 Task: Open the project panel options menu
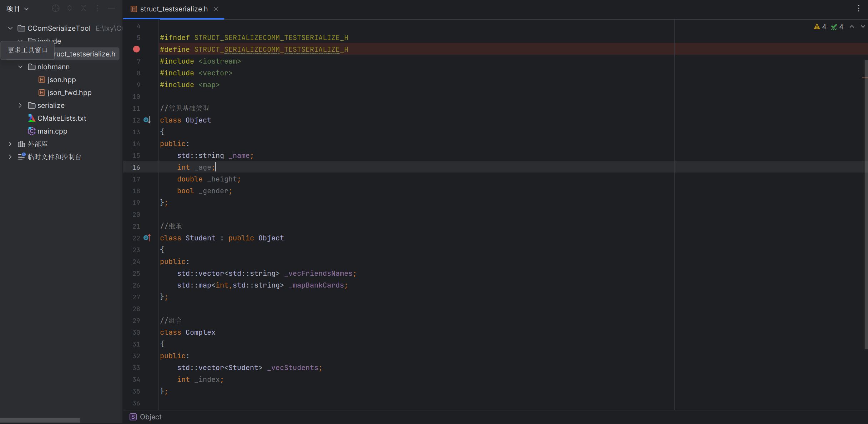tap(97, 8)
